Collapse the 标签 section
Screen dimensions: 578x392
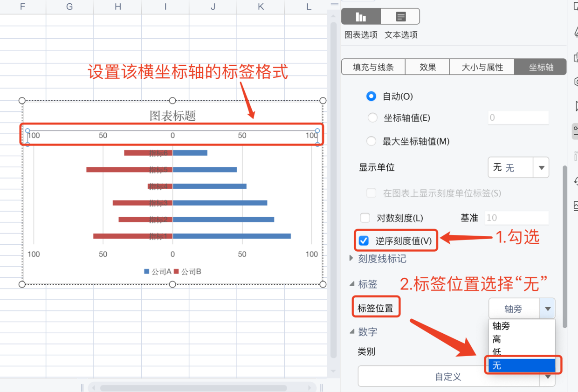click(351, 284)
